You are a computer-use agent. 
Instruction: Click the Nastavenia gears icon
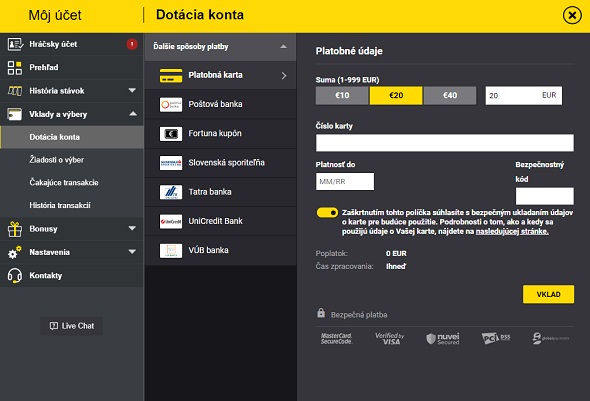point(15,252)
